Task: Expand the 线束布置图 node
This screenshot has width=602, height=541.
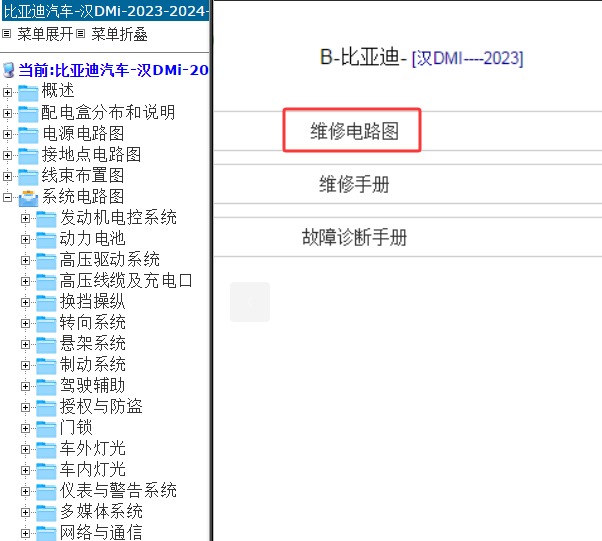Action: 7,176
